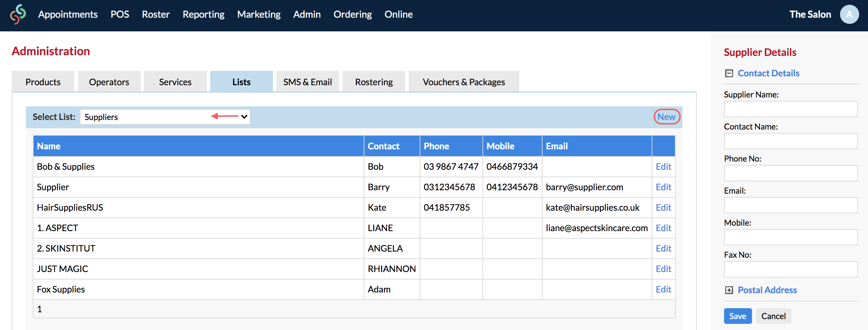
Task: Click the Postal Address heading link
Action: 767,290
